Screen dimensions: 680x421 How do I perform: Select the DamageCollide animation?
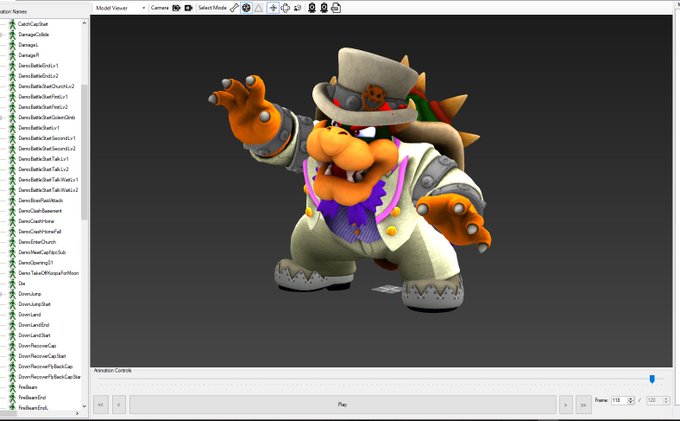33,35
